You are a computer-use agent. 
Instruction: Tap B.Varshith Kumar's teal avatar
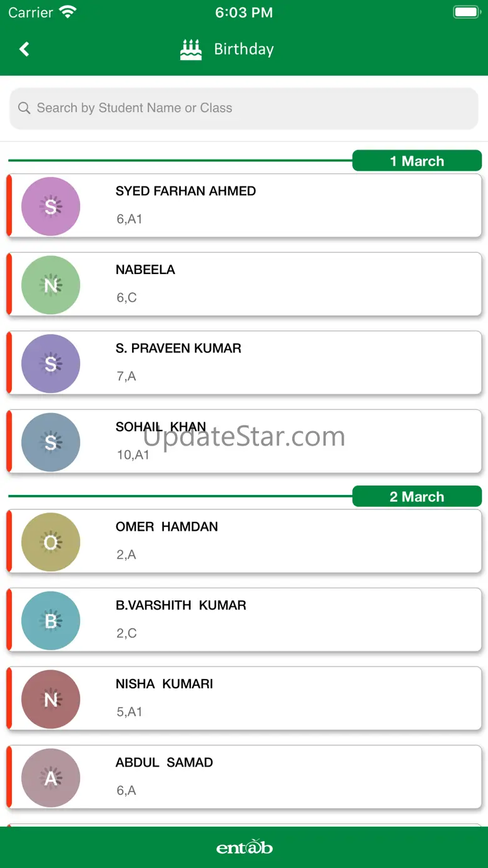pyautogui.click(x=51, y=621)
